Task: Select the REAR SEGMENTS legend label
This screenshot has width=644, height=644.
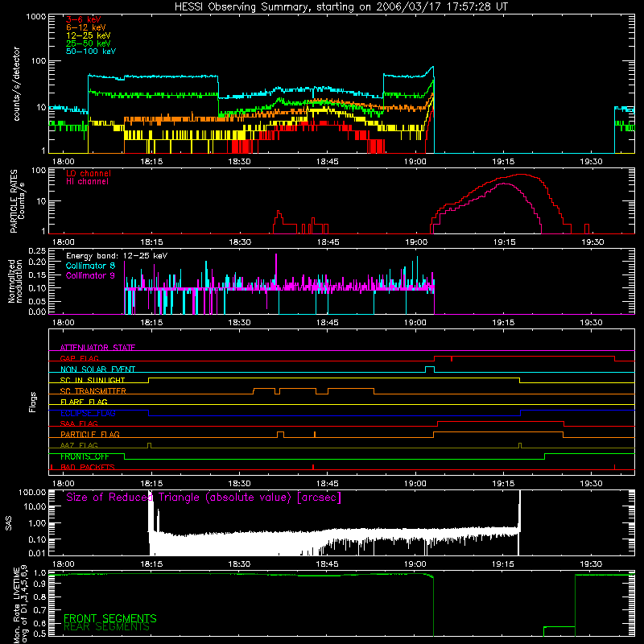Action: click(x=106, y=627)
